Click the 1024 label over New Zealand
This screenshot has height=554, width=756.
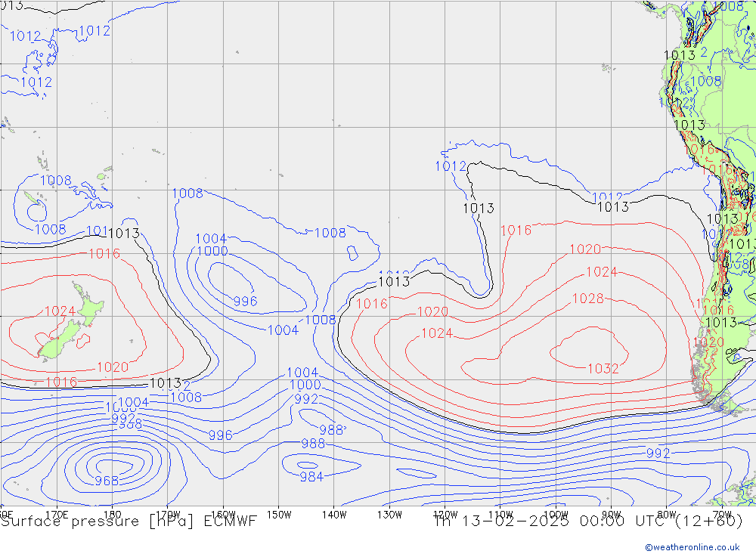60,311
